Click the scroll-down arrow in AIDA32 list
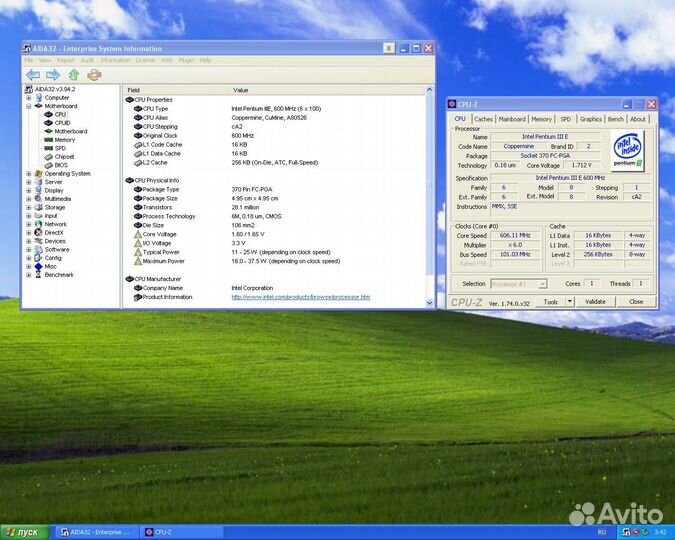Viewport: 675px width, 540px height. click(x=429, y=303)
